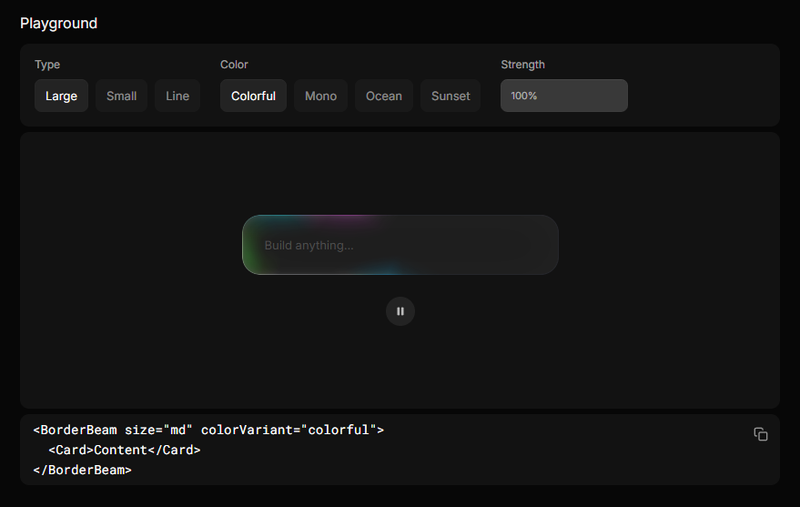Select the Large type option
The image size is (800, 507).
coord(61,96)
